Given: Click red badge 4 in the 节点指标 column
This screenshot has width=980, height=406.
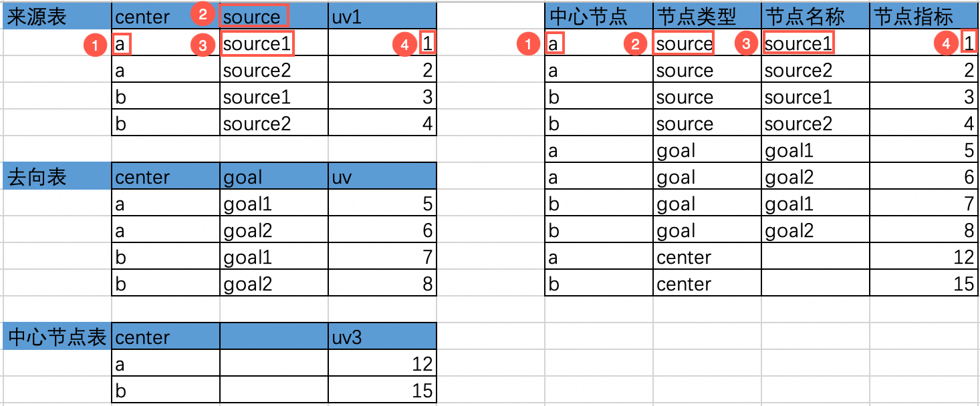Looking at the screenshot, I should pyautogui.click(x=945, y=45).
